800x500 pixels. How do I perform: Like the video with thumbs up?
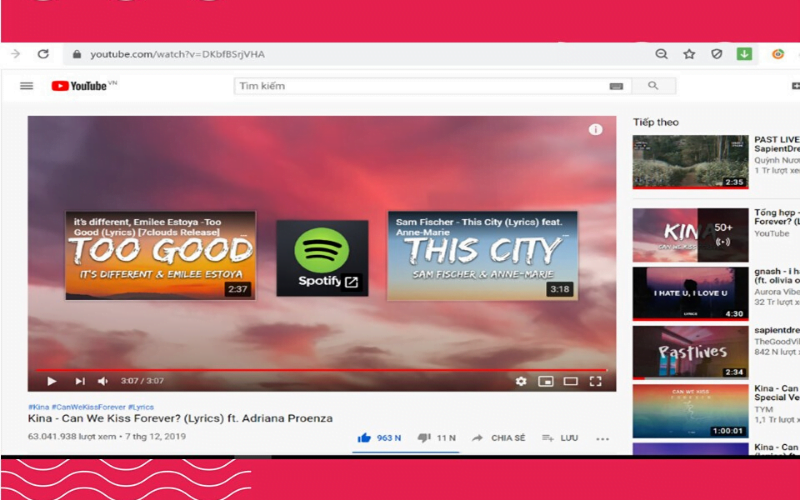tap(379, 438)
